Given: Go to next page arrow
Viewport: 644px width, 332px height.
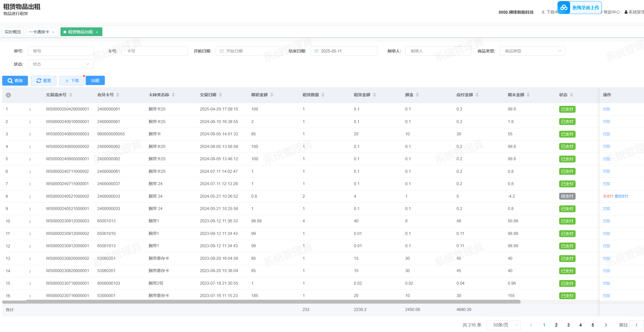Looking at the screenshot, I should [606, 325].
